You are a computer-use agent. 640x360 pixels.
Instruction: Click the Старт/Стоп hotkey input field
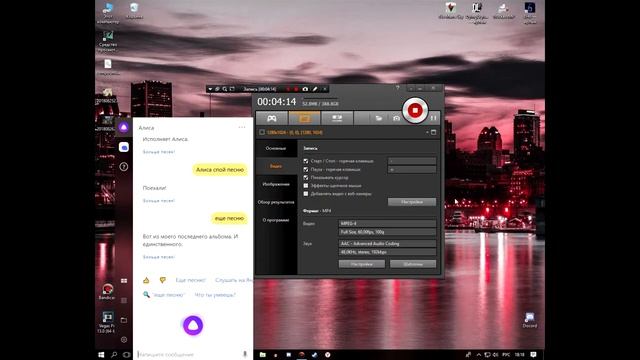[x=412, y=161]
